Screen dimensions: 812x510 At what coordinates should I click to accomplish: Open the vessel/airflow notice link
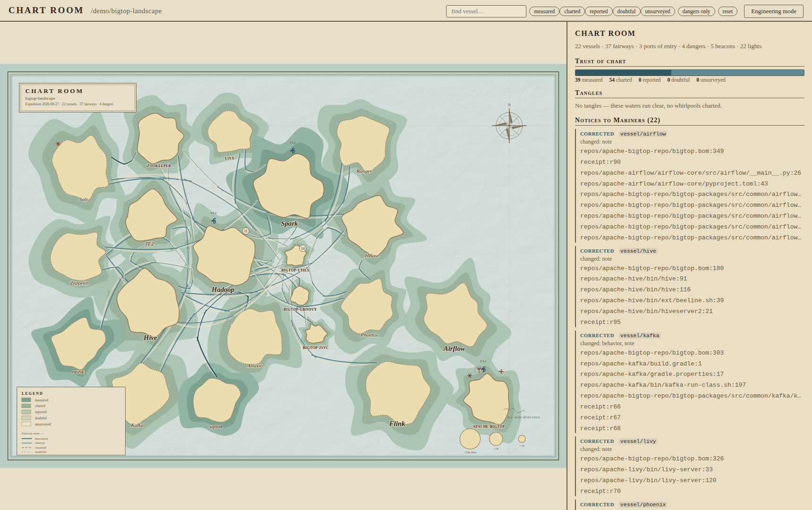click(x=643, y=134)
